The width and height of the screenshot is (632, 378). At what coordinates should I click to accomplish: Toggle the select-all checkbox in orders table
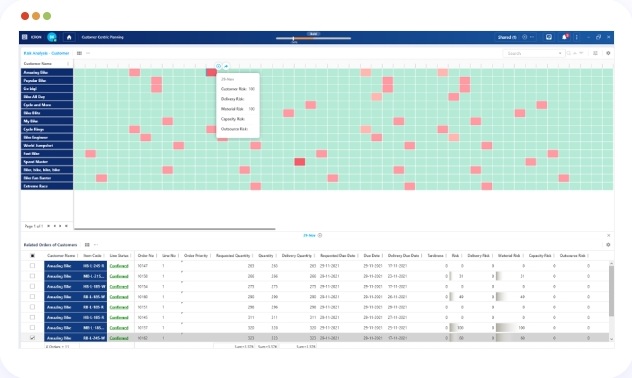click(33, 255)
